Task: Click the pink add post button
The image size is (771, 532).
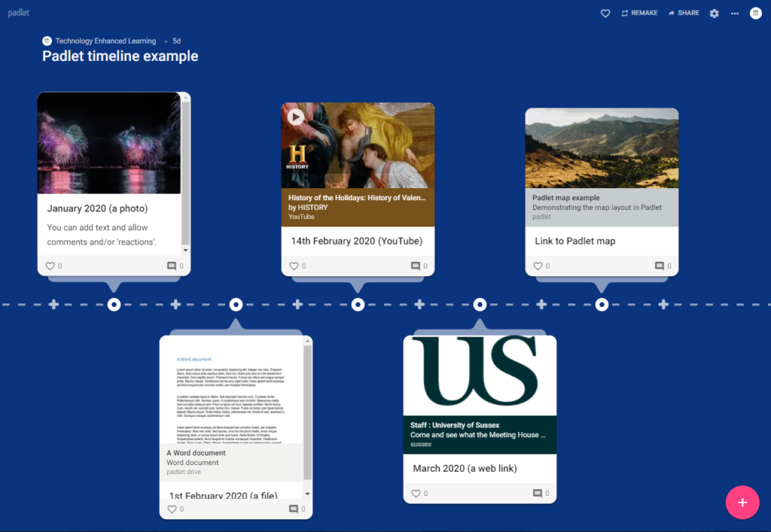Action: [x=742, y=502]
